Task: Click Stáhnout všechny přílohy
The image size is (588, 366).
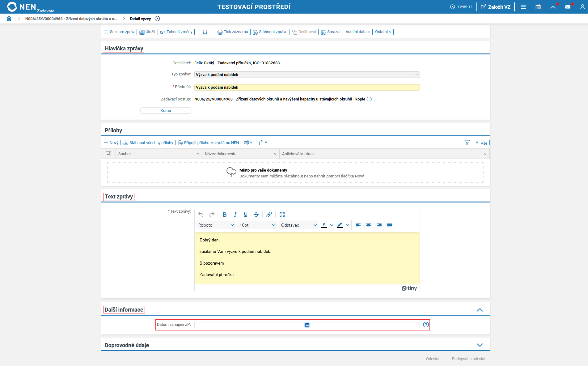Action: 148,143
